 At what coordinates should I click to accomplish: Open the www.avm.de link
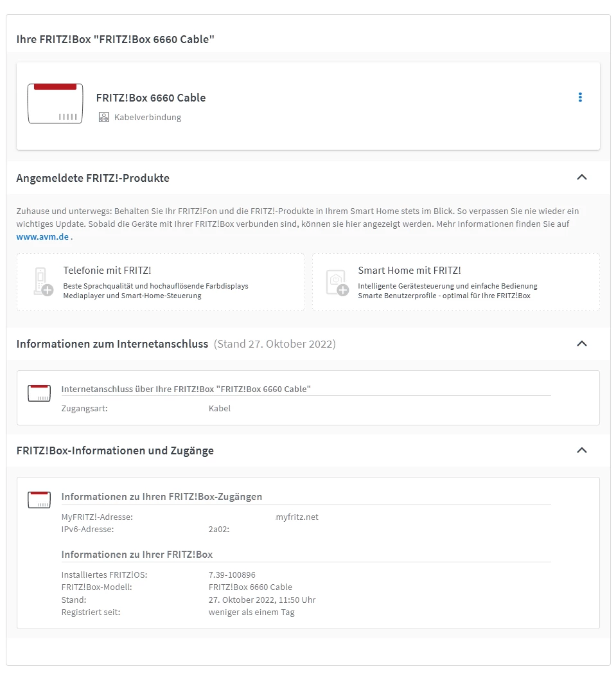click(x=42, y=236)
